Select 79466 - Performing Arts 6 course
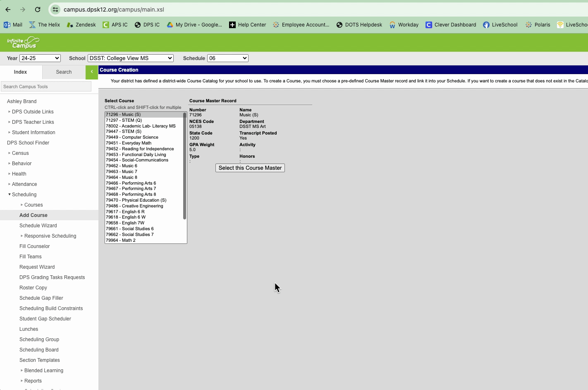 click(x=143, y=183)
